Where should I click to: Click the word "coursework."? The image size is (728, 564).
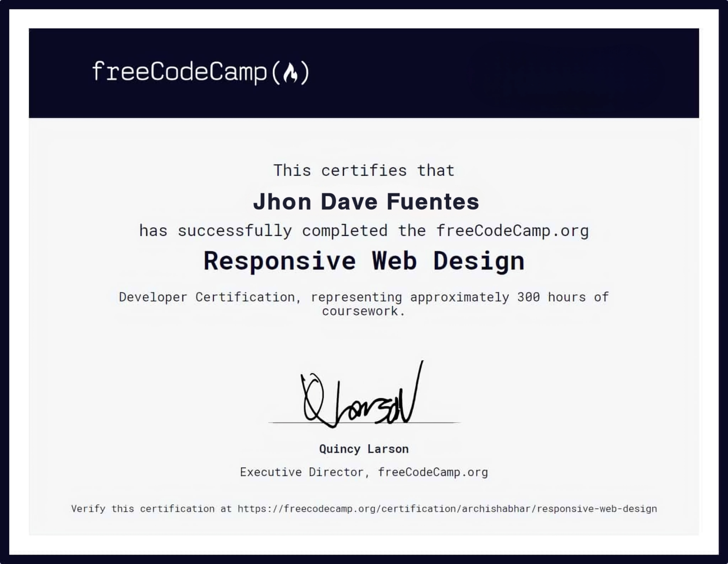[364, 311]
